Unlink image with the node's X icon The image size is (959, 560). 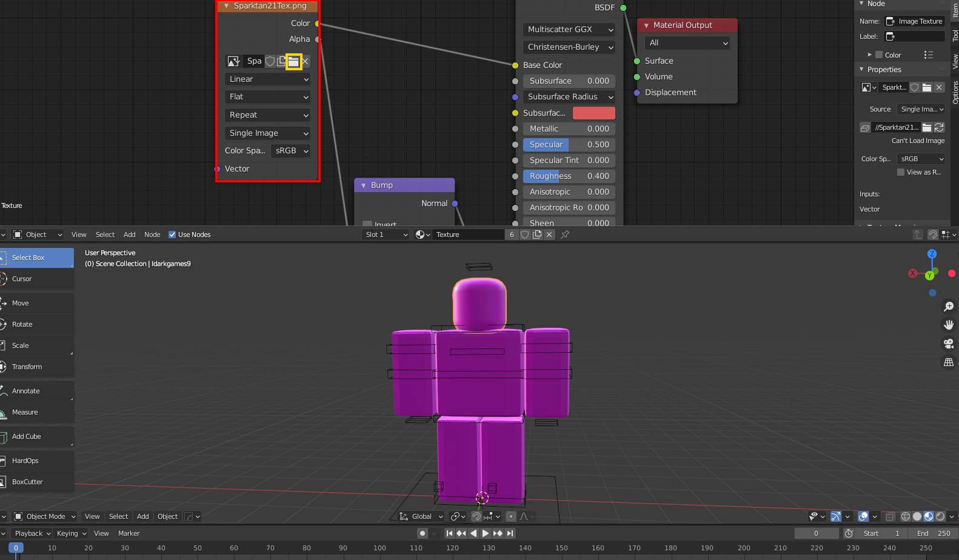pyautogui.click(x=306, y=61)
